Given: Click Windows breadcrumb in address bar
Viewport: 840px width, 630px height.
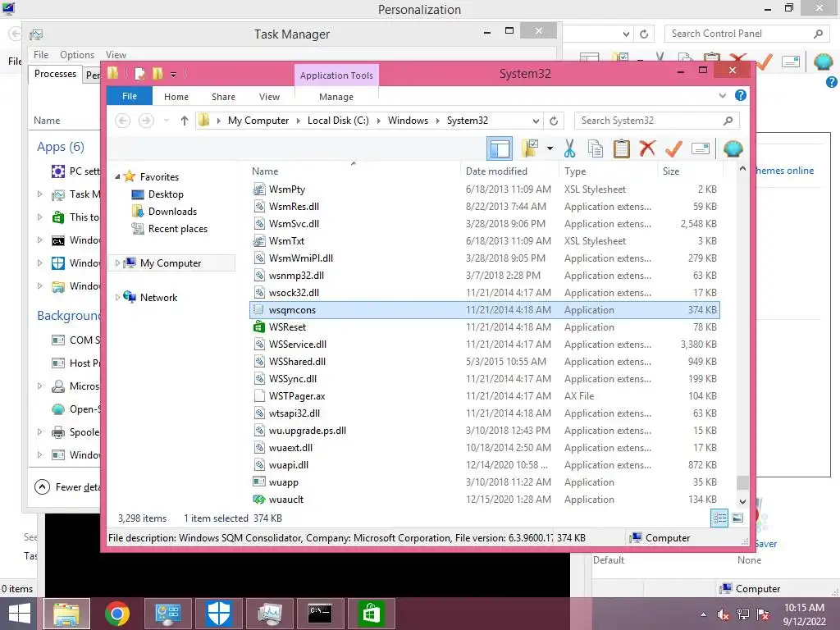Looking at the screenshot, I should 408,121.
